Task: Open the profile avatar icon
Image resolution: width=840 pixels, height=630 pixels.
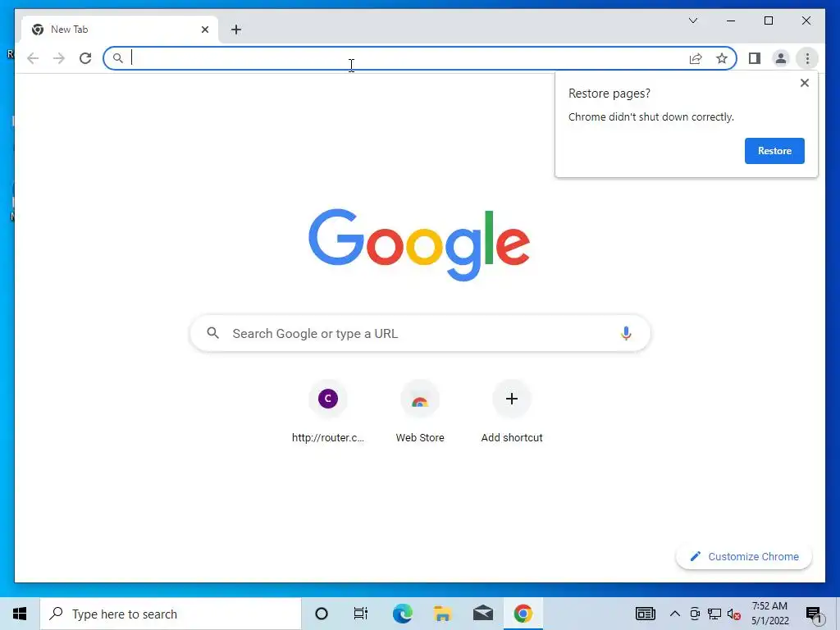Action: click(781, 58)
